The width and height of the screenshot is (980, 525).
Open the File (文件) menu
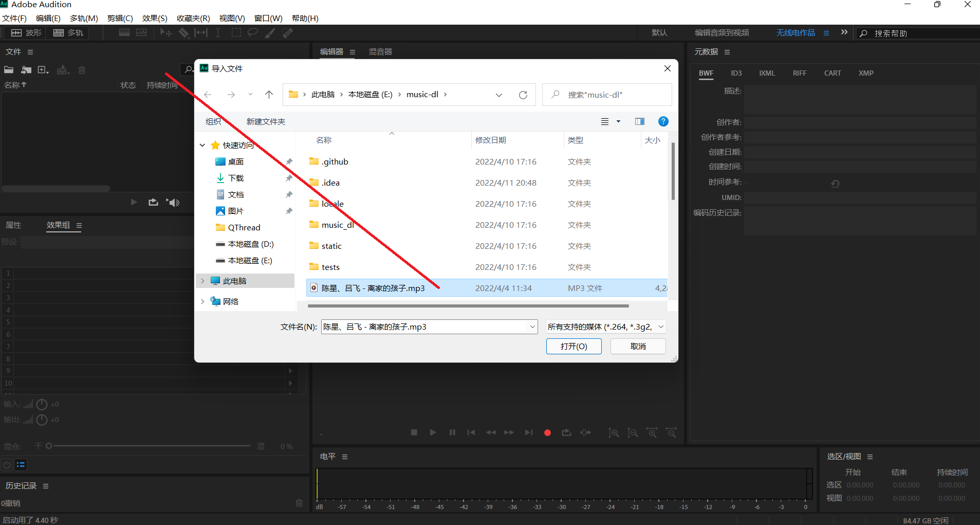[14, 19]
